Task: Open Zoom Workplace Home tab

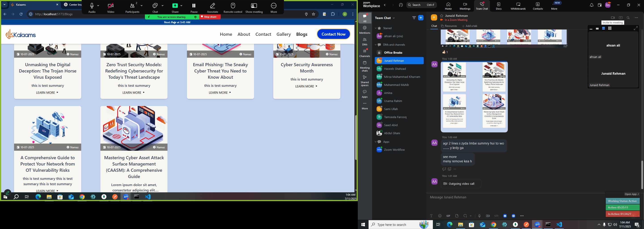Action: [448, 6]
